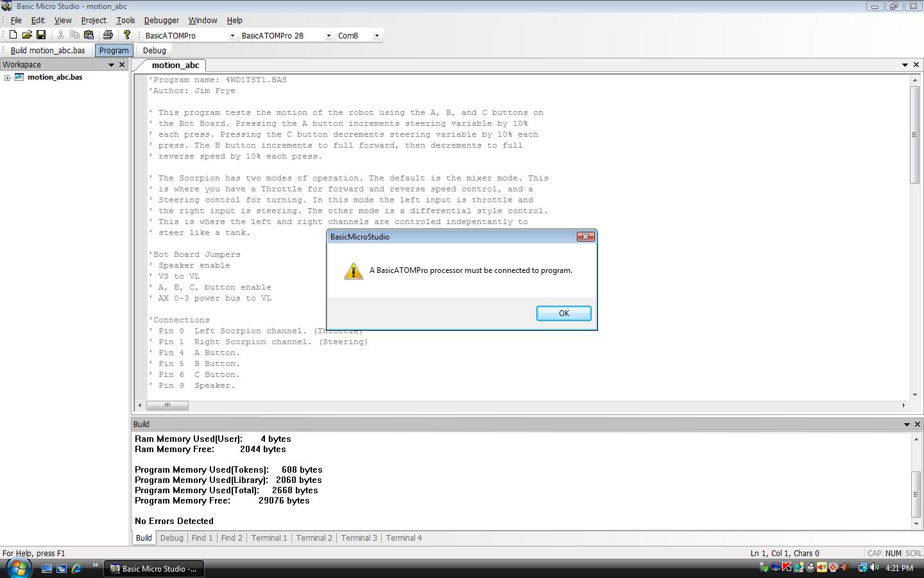Viewport: 924px width, 578px height.
Task: Click the Basic Micro Studio taskbar button
Action: (154, 568)
